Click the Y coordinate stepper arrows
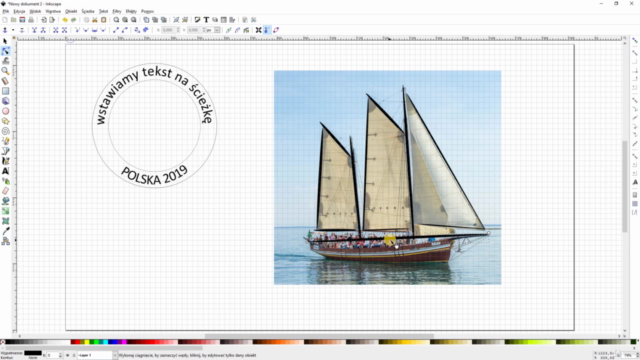Screen dimensions: 640x360 point(203,30)
